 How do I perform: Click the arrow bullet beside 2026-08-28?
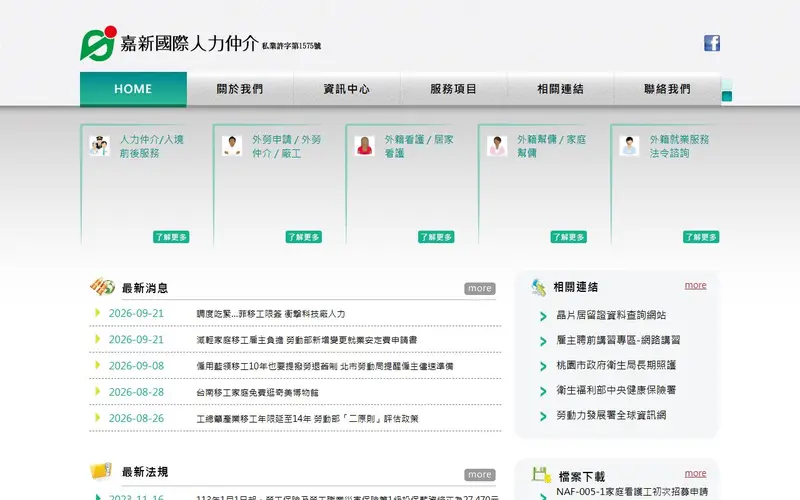[97, 391]
